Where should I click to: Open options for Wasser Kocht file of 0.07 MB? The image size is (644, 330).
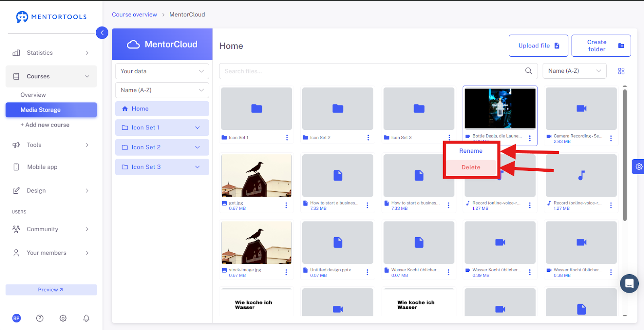[x=449, y=272]
